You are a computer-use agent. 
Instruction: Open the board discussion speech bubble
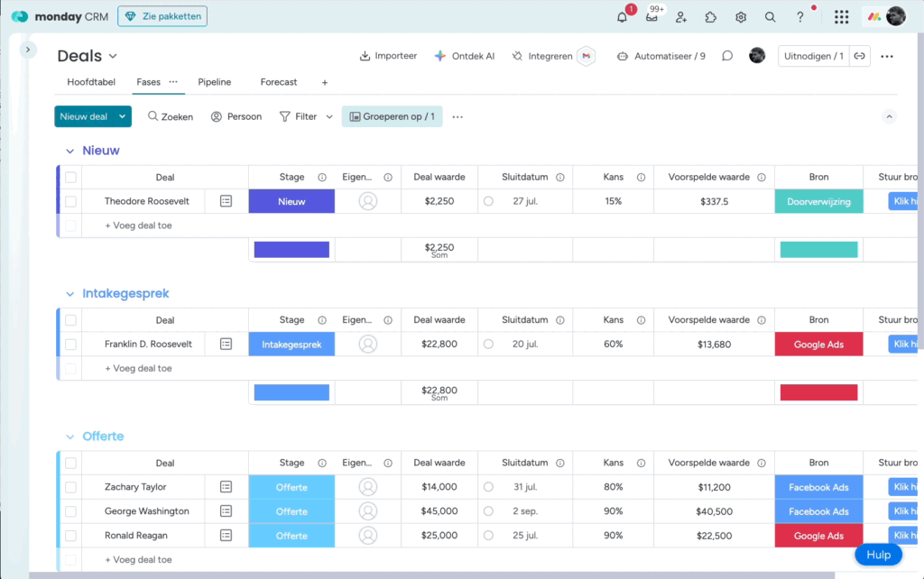coord(727,56)
